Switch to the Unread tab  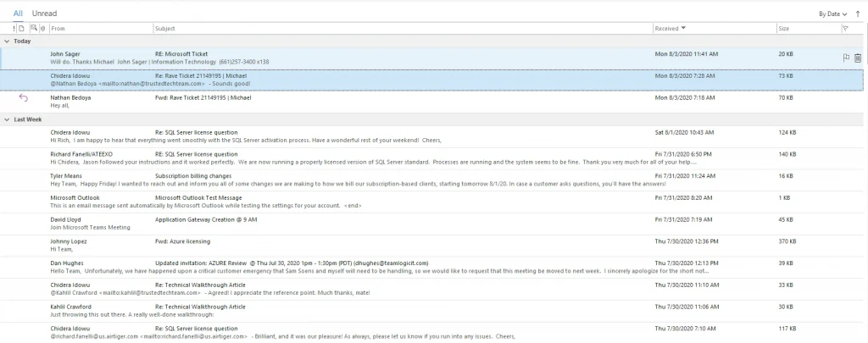(44, 14)
